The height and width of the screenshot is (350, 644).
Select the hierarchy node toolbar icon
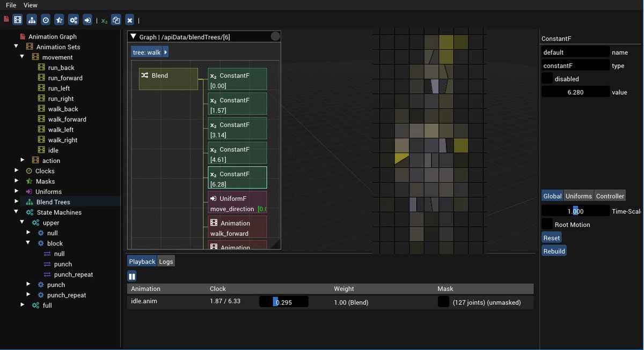[x=32, y=20]
